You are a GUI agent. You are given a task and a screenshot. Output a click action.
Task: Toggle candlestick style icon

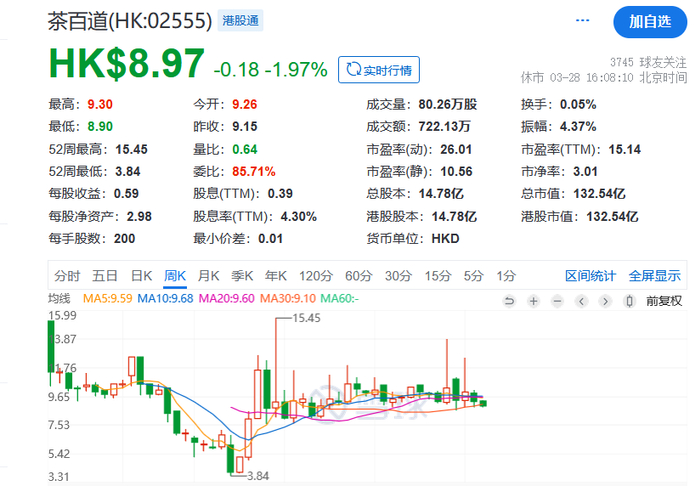tap(629, 301)
